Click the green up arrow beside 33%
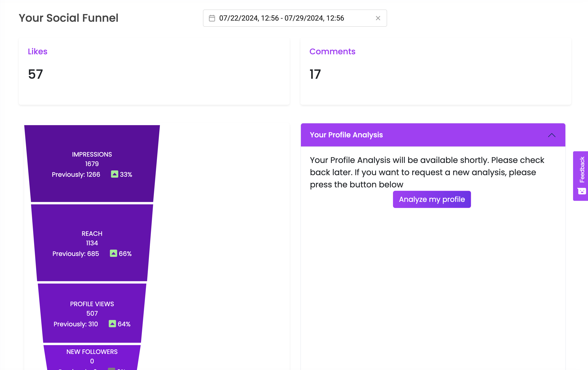Image resolution: width=588 pixels, height=370 pixels. [x=114, y=174]
